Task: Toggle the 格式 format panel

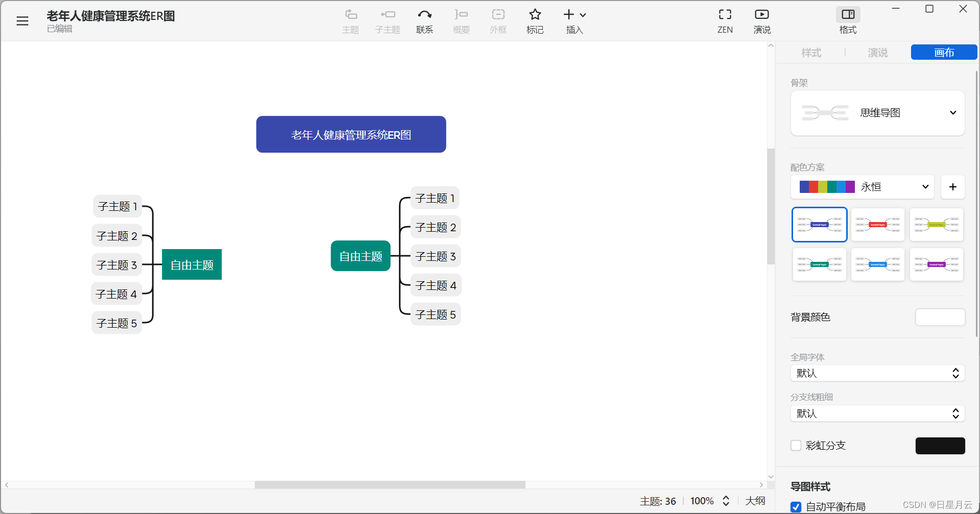Action: [x=848, y=21]
